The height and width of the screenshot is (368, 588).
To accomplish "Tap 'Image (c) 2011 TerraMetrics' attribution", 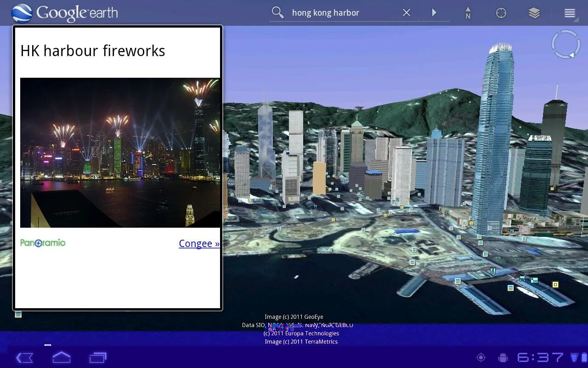I will pyautogui.click(x=301, y=341).
